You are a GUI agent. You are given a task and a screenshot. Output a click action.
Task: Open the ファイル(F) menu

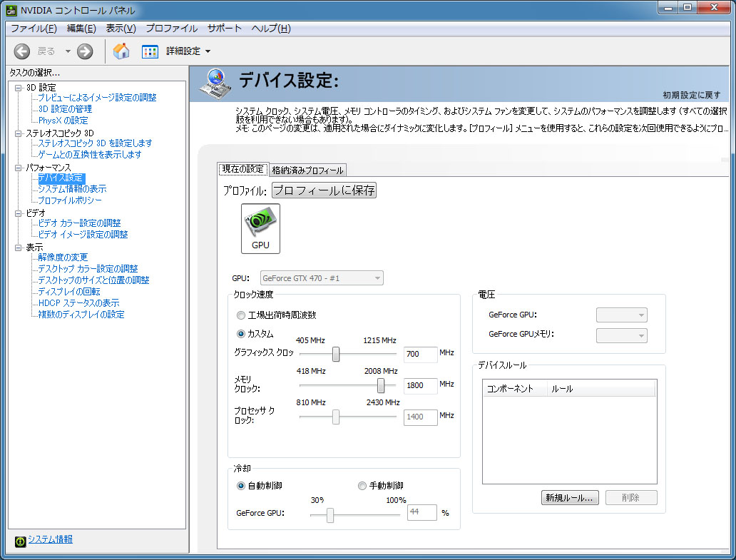34,29
